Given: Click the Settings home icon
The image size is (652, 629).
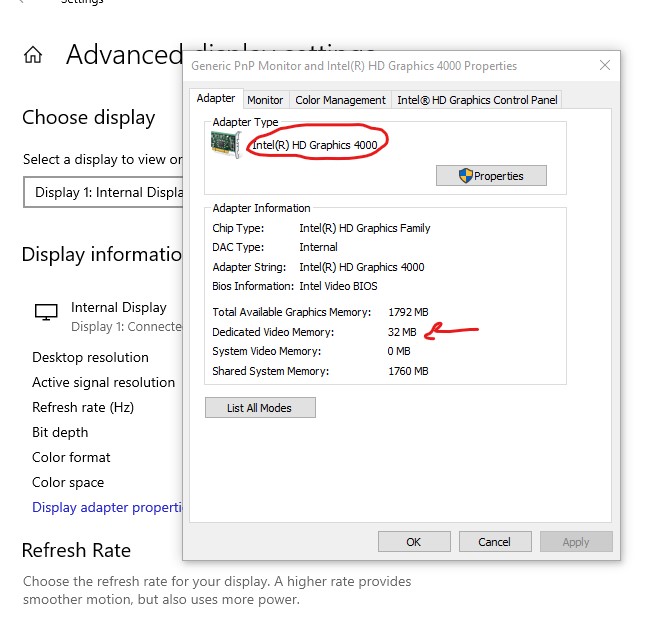Looking at the screenshot, I should click(33, 55).
